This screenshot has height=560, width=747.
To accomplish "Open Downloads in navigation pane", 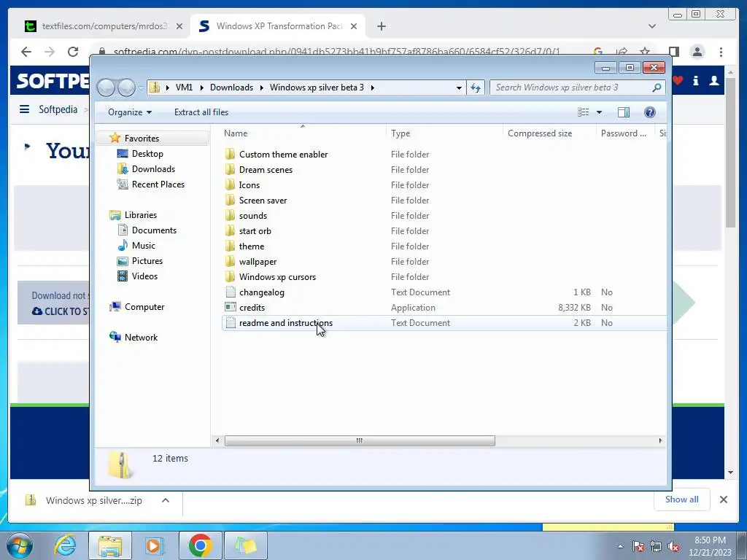I will point(153,169).
